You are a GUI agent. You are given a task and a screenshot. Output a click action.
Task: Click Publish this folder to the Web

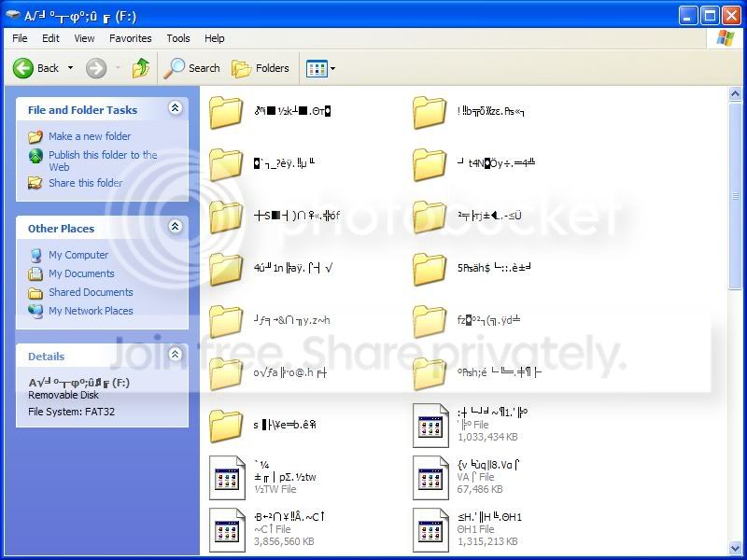click(x=103, y=161)
